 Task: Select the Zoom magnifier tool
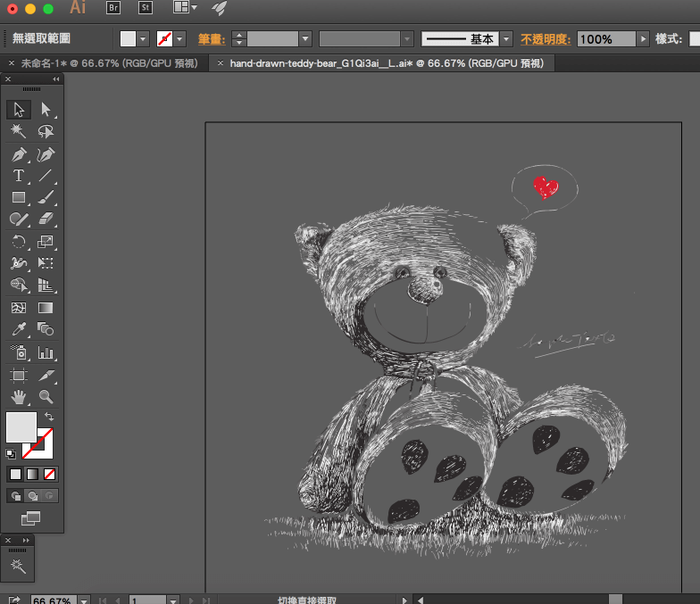tap(46, 396)
